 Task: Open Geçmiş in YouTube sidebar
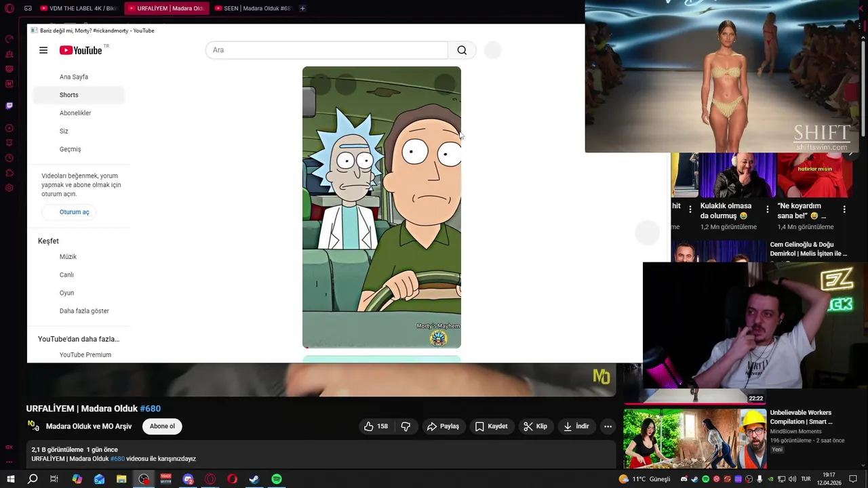pos(79,149)
